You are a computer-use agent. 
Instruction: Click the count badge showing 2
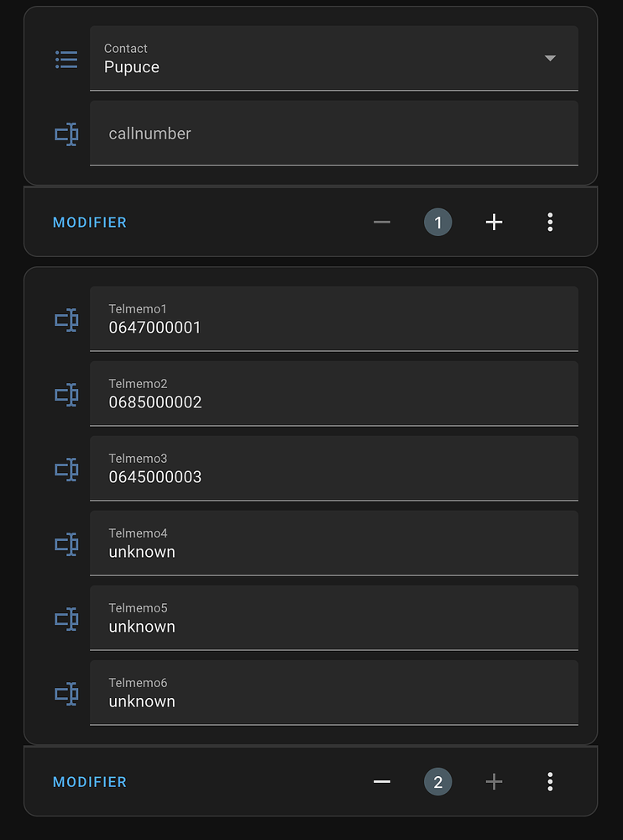tap(437, 781)
